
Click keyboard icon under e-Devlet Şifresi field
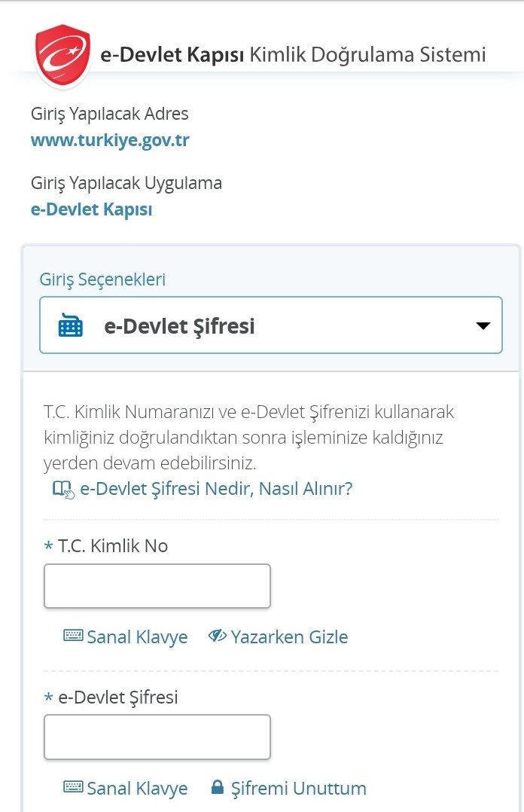[x=73, y=787]
